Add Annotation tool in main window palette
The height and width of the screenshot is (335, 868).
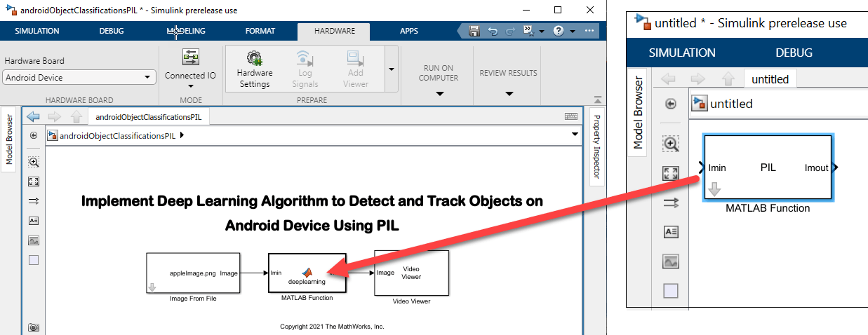pos(34,221)
